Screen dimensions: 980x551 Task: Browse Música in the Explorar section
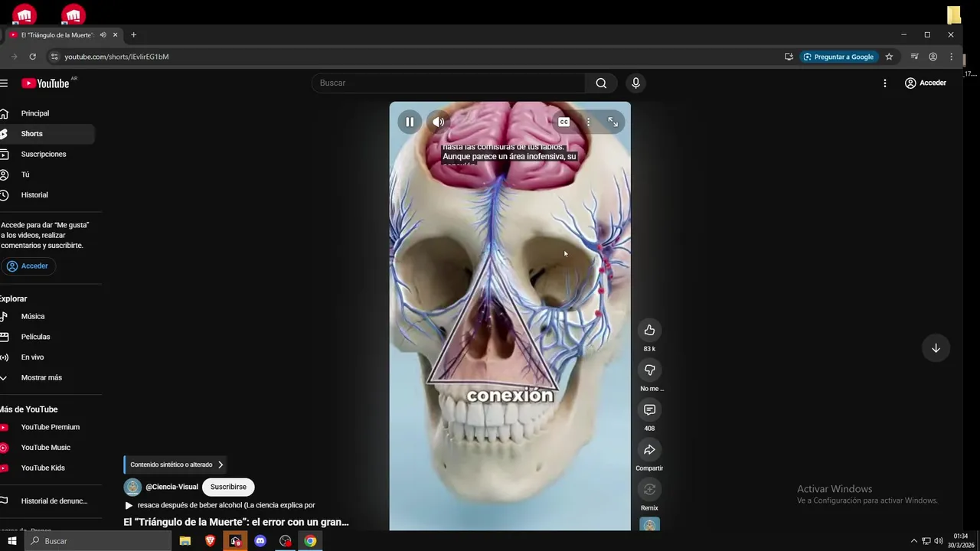coord(47,316)
